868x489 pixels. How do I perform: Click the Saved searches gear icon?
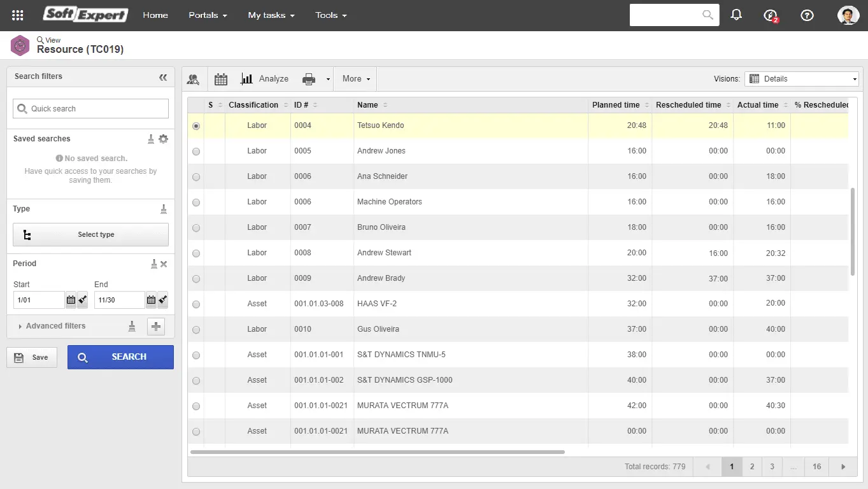tap(164, 139)
